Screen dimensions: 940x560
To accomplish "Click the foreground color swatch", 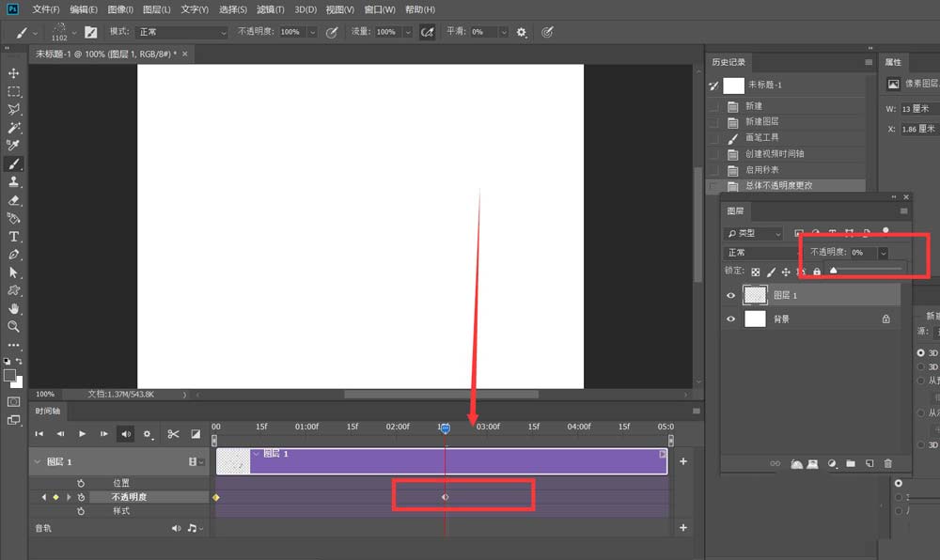I will click(9, 376).
